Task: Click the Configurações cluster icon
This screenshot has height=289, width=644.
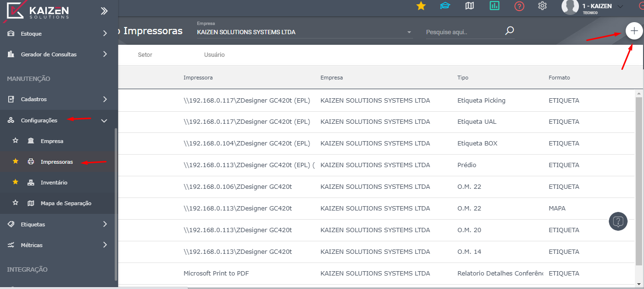Action: tap(11, 120)
